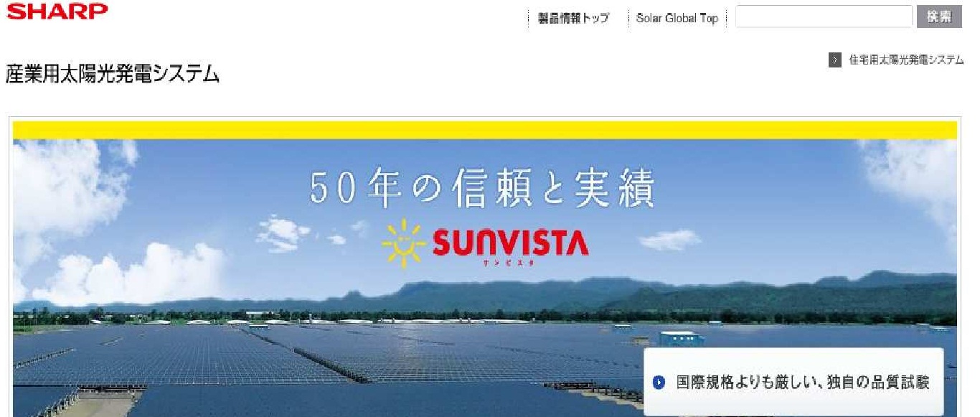This screenshot has height=417, width=980.
Task: Open 国際規格よりも厳しい、独自の品質試験 link
Action: [802, 383]
